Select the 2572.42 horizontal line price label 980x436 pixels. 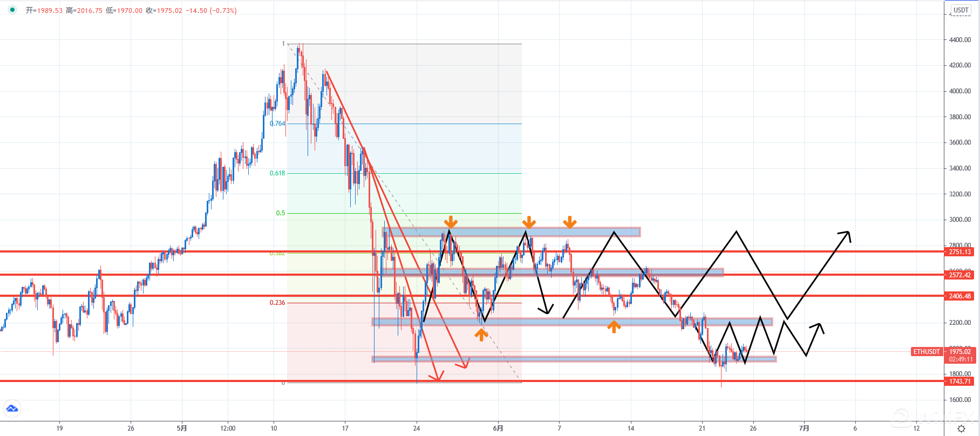[x=960, y=275]
